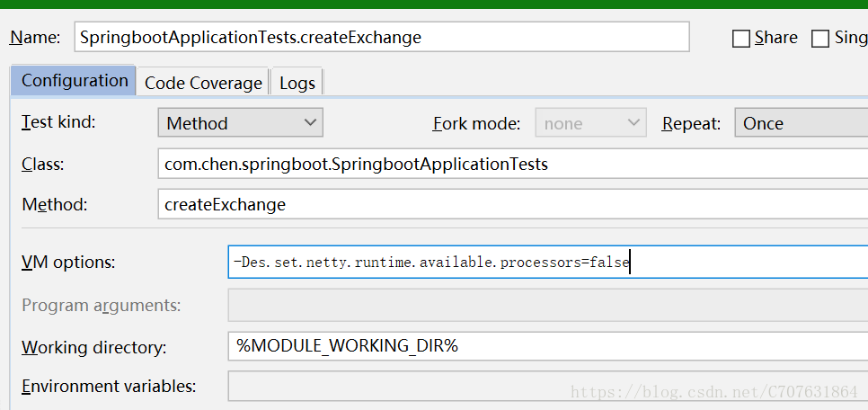Focus the Method field showing createExchange

point(512,204)
